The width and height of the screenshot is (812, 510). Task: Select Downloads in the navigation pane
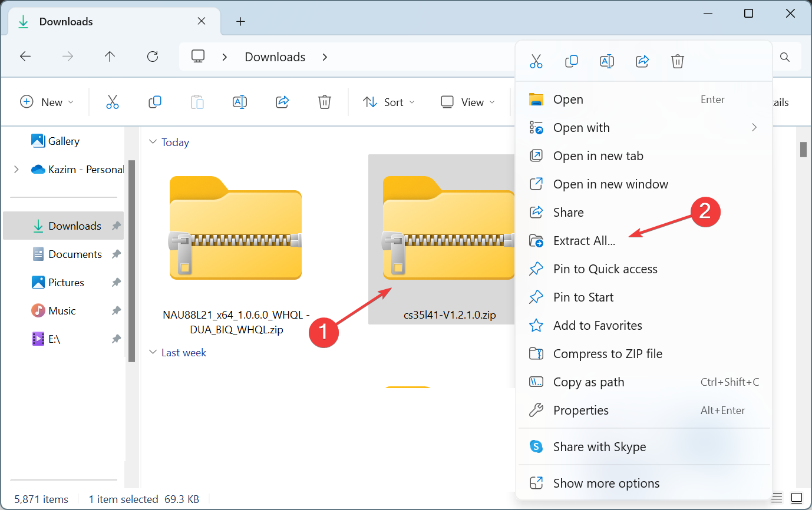click(x=64, y=226)
